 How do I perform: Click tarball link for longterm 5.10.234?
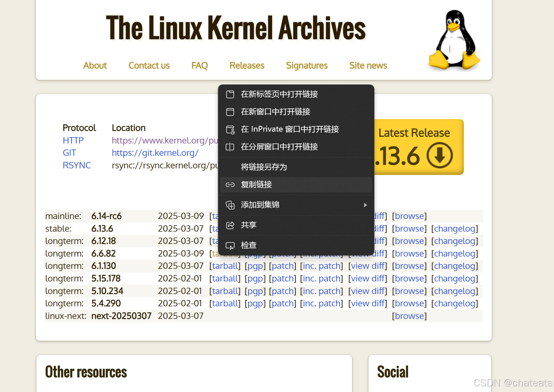click(x=225, y=291)
